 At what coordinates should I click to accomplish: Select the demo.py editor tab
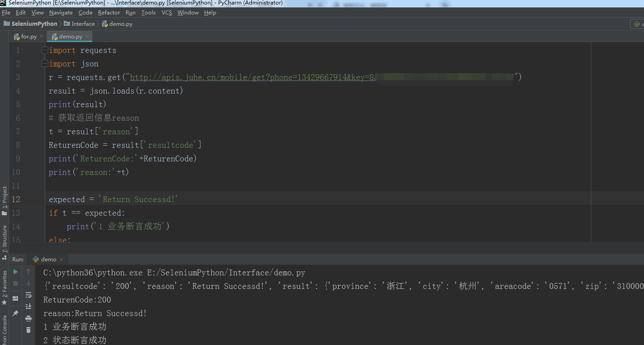[x=70, y=36]
